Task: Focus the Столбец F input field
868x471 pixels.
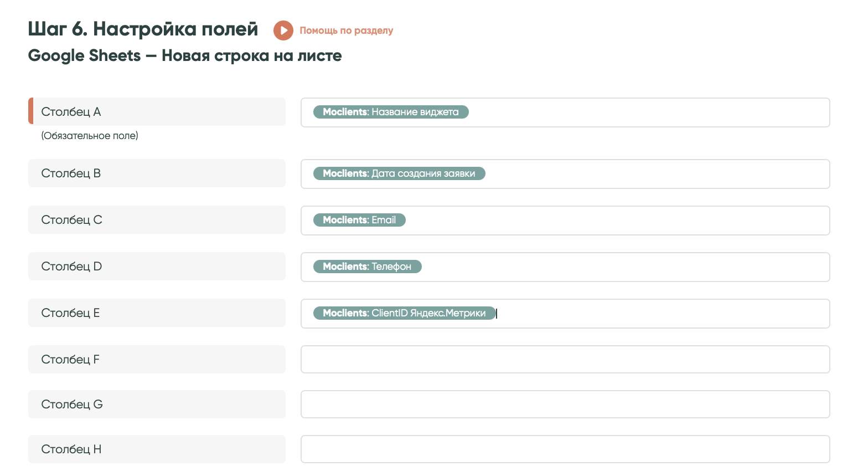Action: (565, 360)
